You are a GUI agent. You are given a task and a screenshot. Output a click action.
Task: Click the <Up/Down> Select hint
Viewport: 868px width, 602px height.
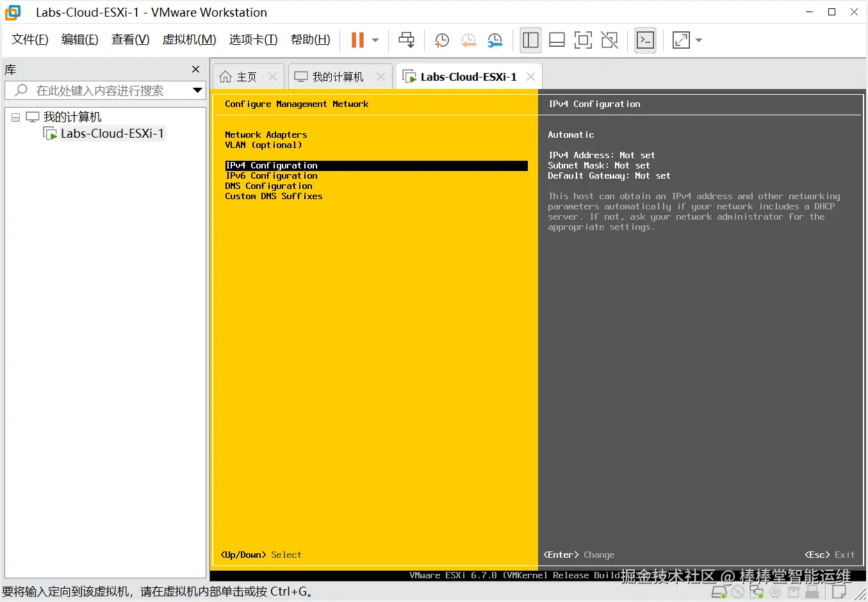tap(261, 555)
